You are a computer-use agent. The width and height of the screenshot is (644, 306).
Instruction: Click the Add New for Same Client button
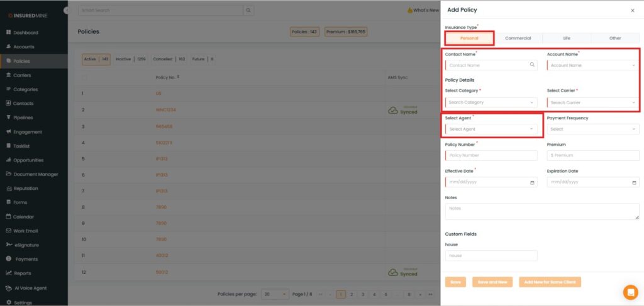coord(550,282)
